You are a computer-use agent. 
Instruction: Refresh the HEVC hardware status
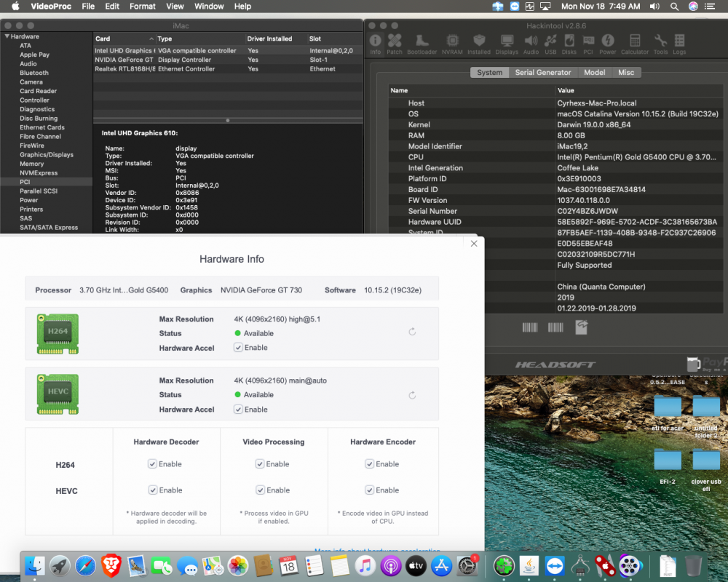(x=412, y=396)
